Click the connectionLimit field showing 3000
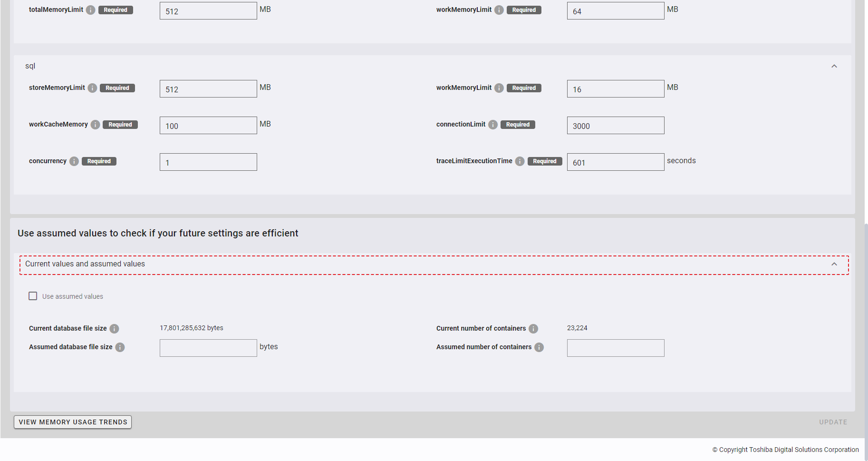 615,126
